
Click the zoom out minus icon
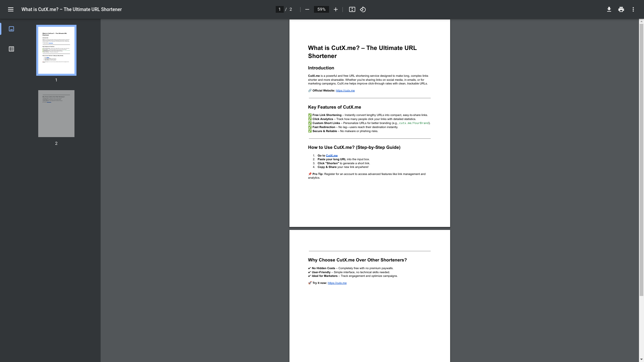point(307,9)
